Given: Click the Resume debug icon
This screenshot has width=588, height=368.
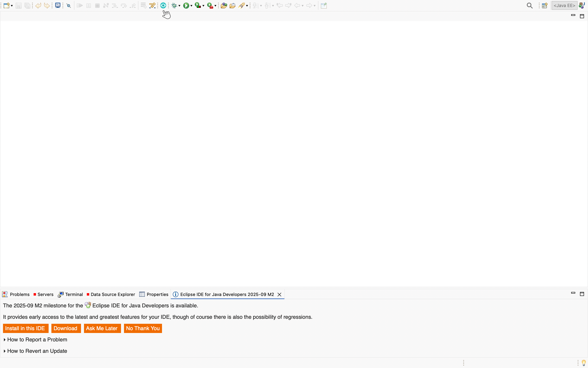Looking at the screenshot, I should coord(80,5).
